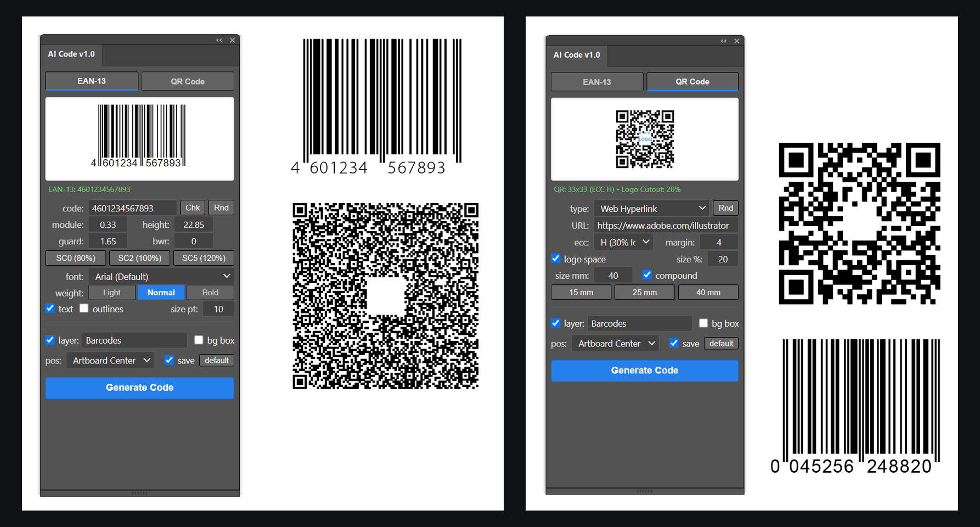Viewport: 980px width, 527px height.
Task: Click the size % field showing 20
Action: pyautogui.click(x=723, y=259)
